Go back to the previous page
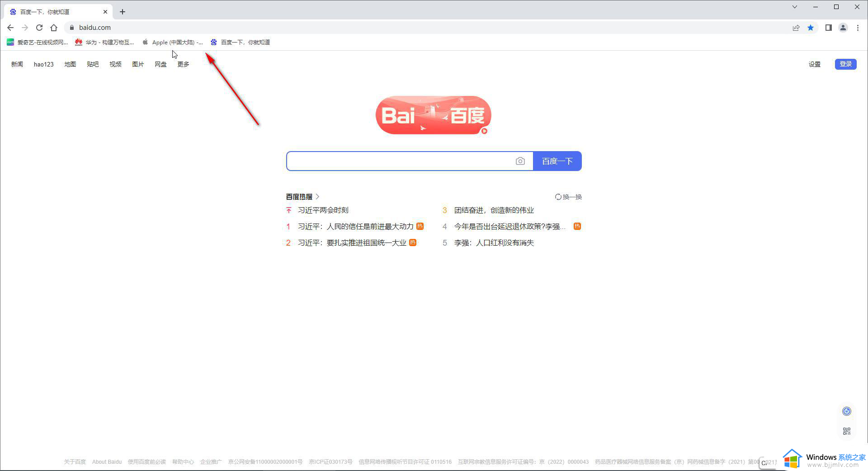This screenshot has width=868, height=471. 10,28
